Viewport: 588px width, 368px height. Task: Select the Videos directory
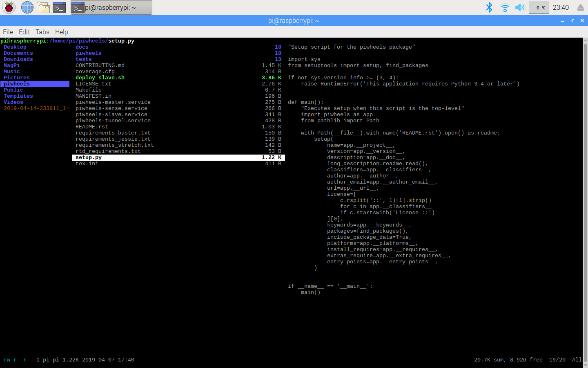[13, 102]
